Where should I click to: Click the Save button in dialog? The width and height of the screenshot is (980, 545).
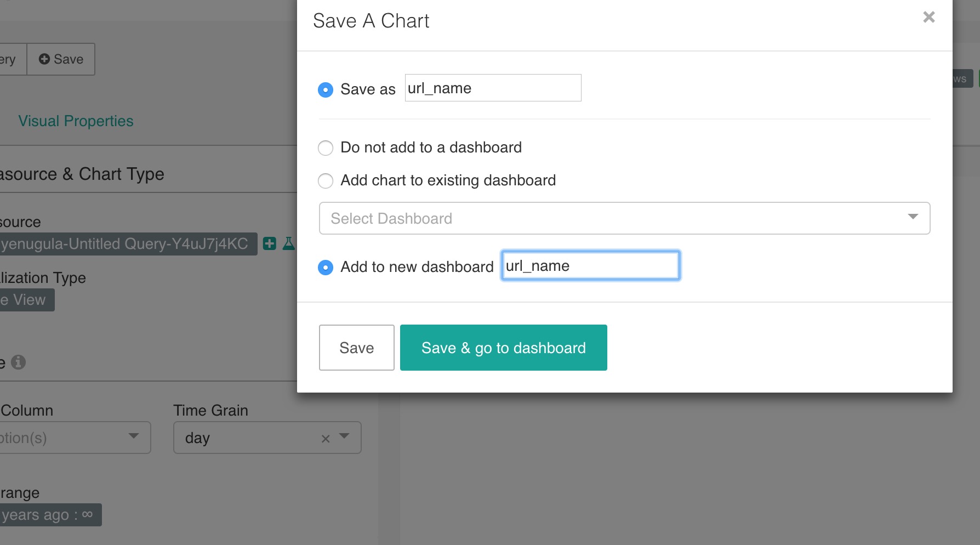click(357, 348)
